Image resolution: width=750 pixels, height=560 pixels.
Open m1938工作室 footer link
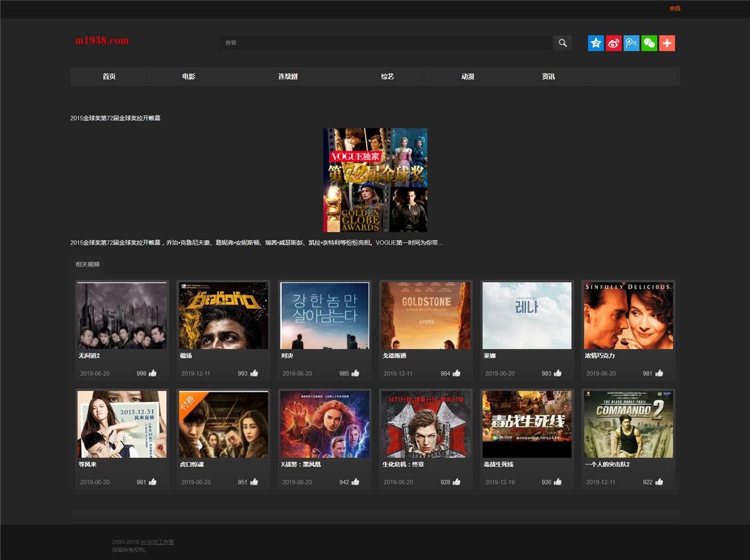tap(157, 542)
